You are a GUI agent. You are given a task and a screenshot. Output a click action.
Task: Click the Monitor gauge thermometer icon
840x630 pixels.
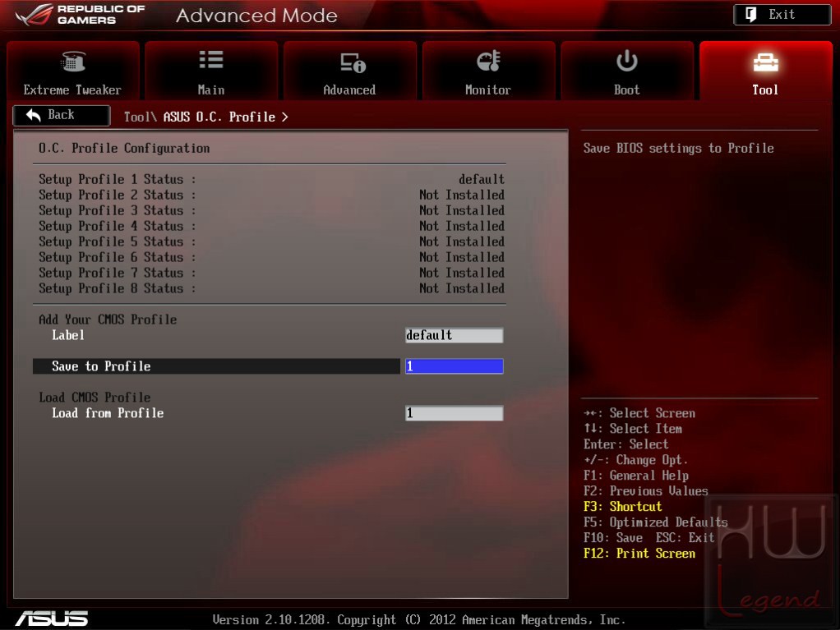(x=488, y=61)
